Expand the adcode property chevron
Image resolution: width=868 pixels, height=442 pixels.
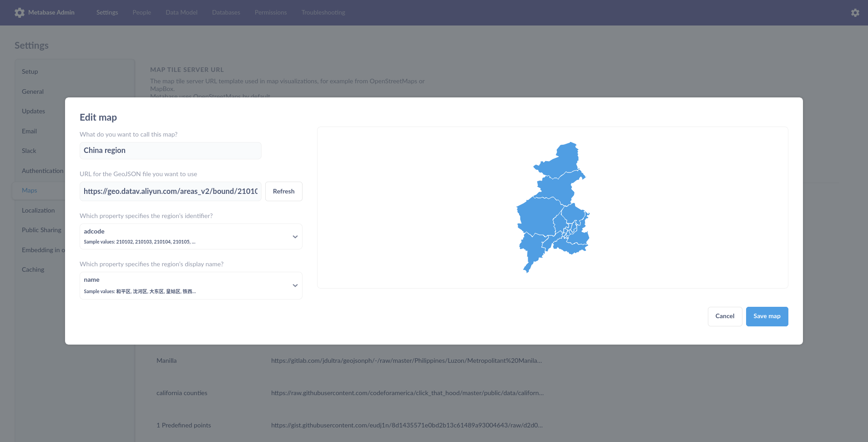click(294, 236)
